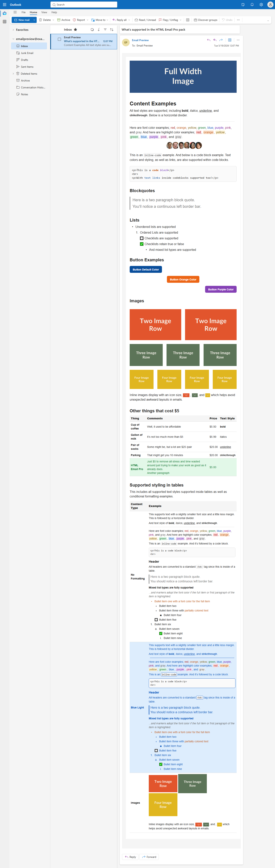Click Bullet item five checkbox in Blue Light row
The image size is (275, 868).
(156, 750)
